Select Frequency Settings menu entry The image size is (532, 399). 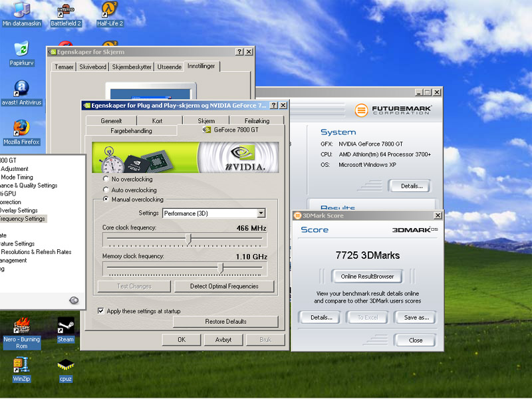(23, 219)
